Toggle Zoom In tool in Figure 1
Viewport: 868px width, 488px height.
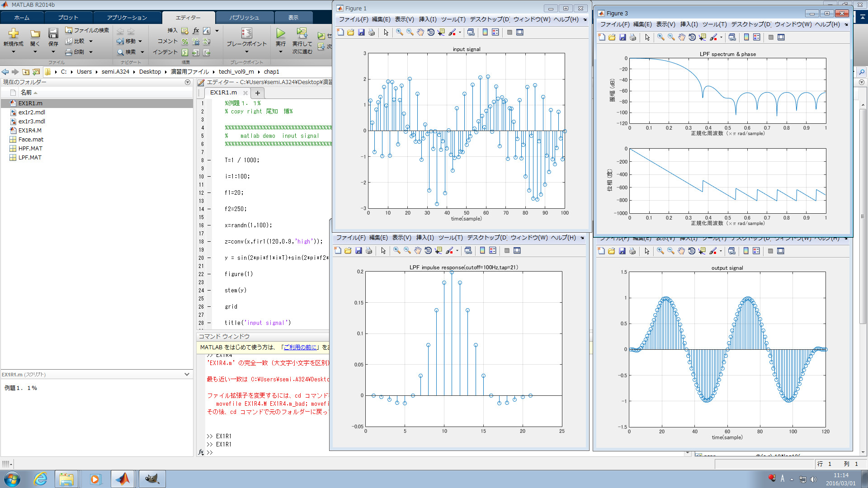[x=400, y=32]
